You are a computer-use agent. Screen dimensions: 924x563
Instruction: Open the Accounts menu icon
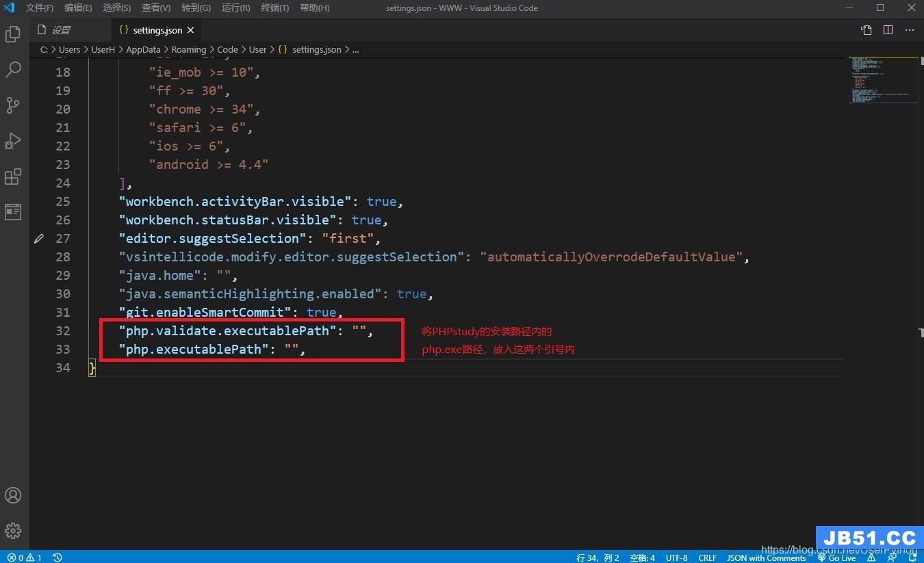coord(13,495)
